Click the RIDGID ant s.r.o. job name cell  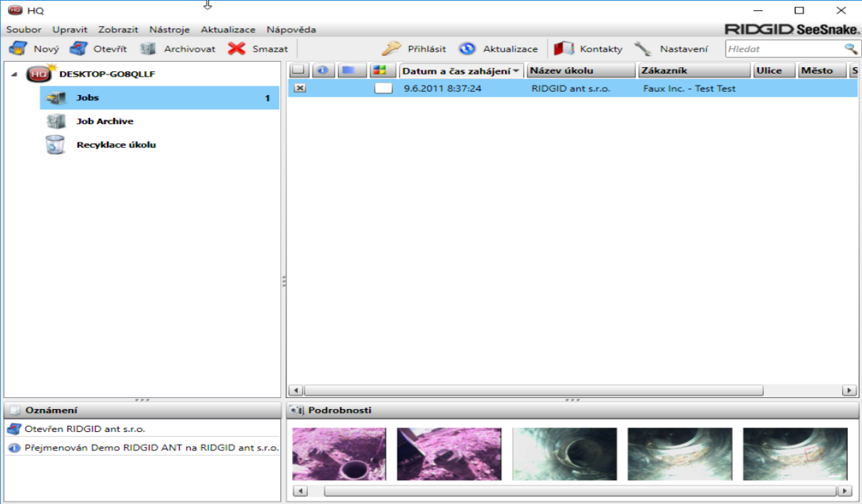coord(571,88)
